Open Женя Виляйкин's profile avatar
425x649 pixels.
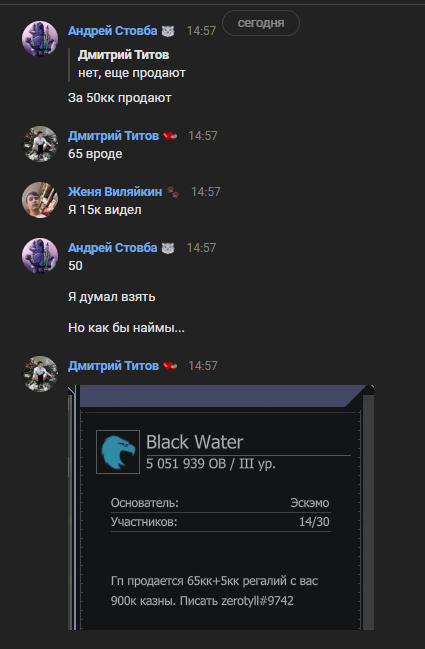[40, 200]
